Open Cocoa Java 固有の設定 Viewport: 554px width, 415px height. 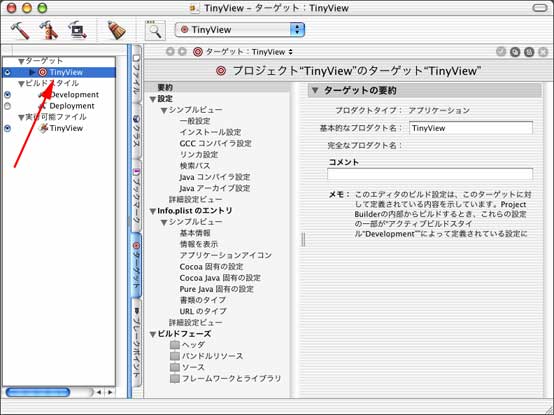[x=220, y=278]
